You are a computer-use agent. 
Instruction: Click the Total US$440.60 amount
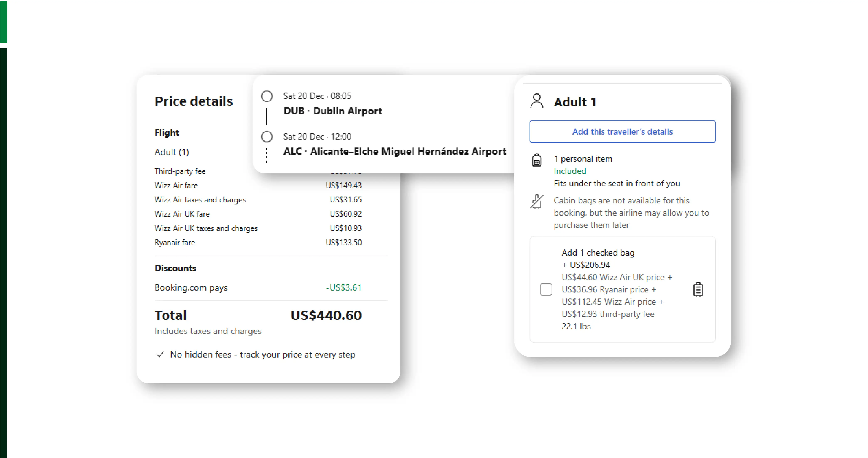326,316
